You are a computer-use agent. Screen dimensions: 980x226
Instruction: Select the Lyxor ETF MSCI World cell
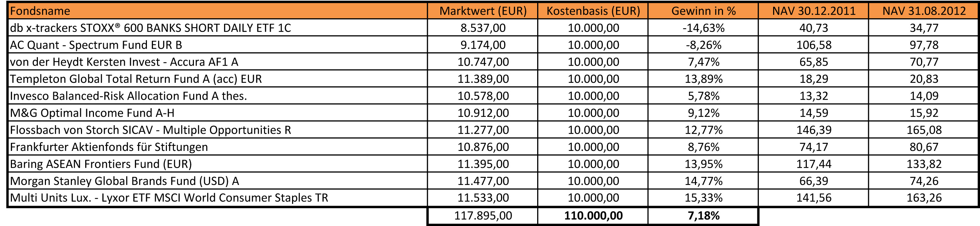point(169,198)
